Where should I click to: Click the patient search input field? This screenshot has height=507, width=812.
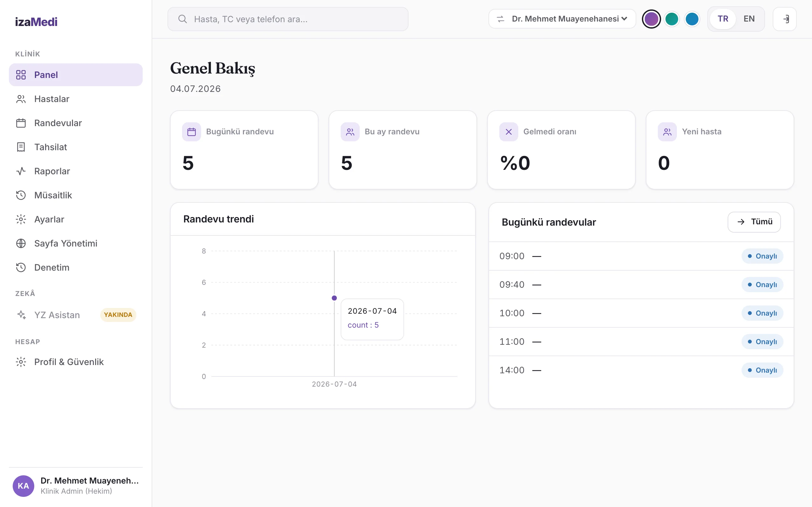coord(288,19)
